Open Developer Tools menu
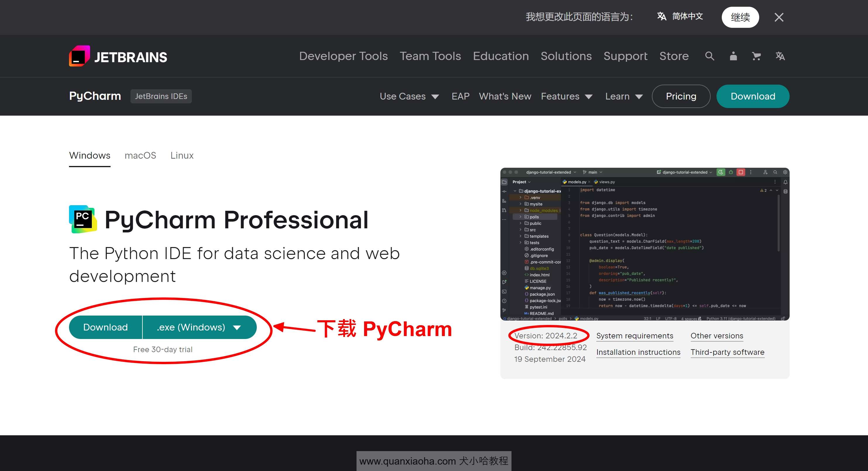Viewport: 868px width, 471px height. click(343, 56)
